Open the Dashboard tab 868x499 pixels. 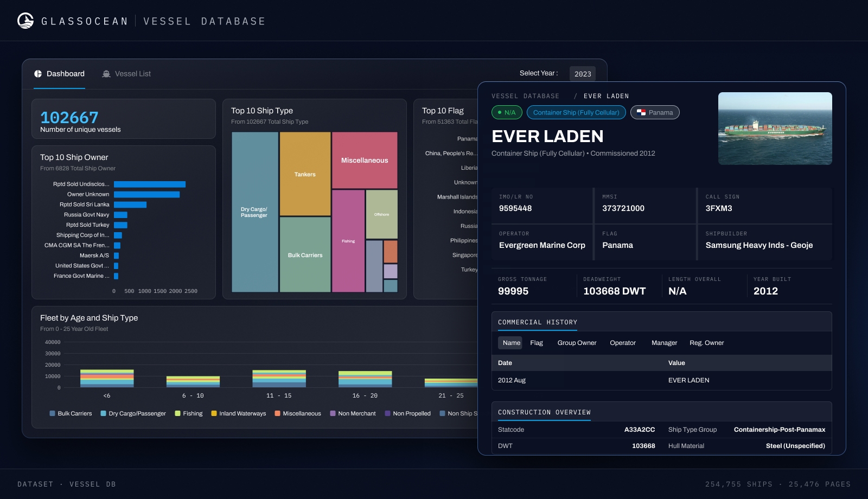point(59,74)
